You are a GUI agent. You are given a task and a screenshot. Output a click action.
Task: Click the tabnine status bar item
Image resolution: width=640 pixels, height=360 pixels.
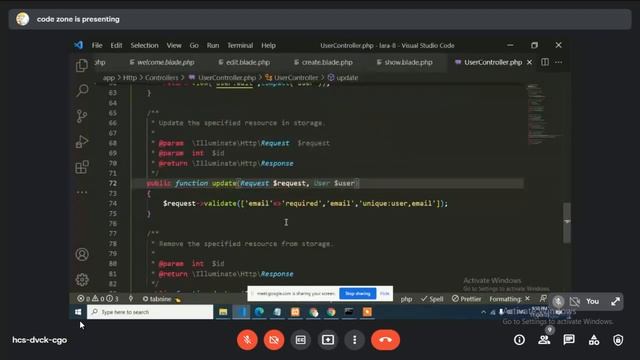(x=162, y=299)
